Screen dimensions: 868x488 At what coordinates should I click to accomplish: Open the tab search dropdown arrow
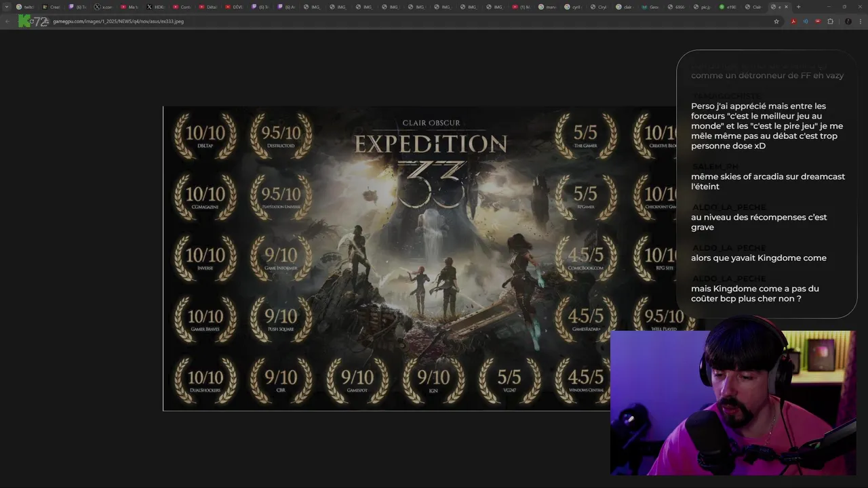[x=8, y=7]
